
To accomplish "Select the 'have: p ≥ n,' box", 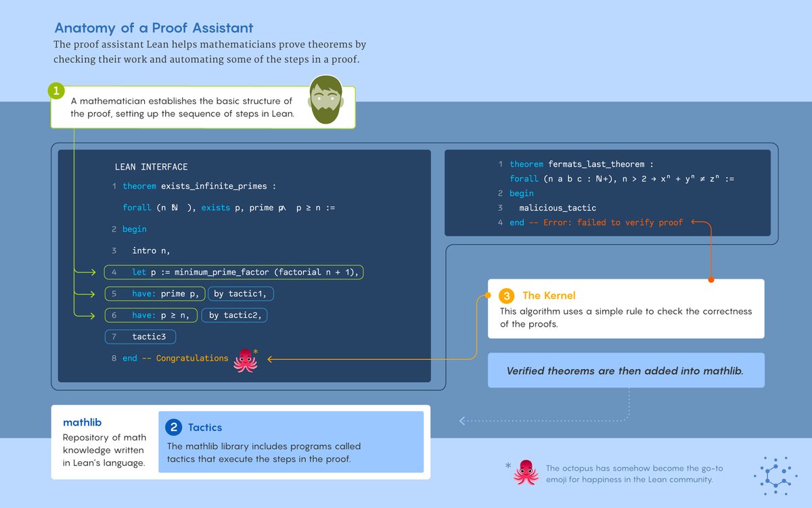I will click(x=152, y=315).
